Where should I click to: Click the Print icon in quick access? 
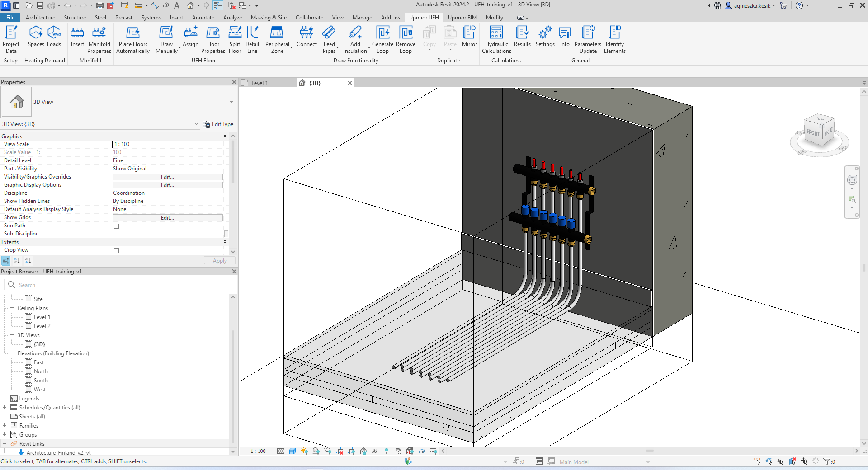[x=99, y=5]
